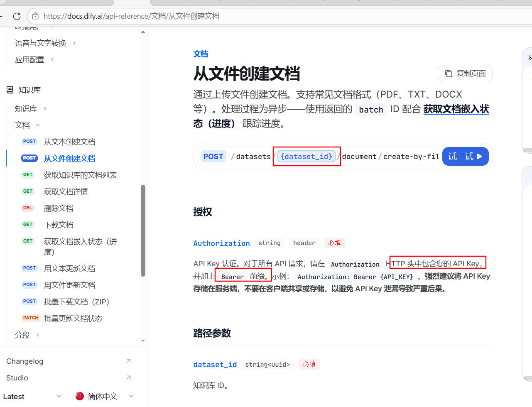The width and height of the screenshot is (532, 407).
Task: Click the 知识库 sidebar section header
Action: [29, 90]
